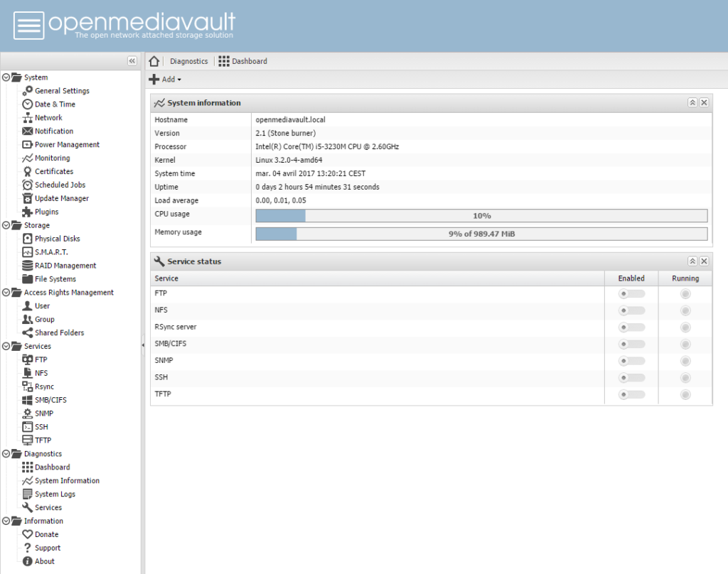
Task: Switch to the Dashboard breadcrumb tab
Action: [x=249, y=61]
